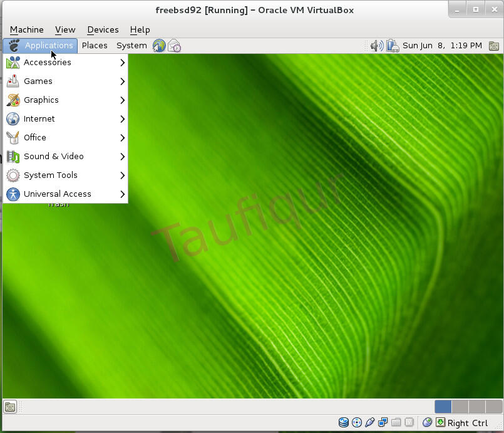Click the email client icon on top panel
The image size is (504, 433).
coord(174,45)
